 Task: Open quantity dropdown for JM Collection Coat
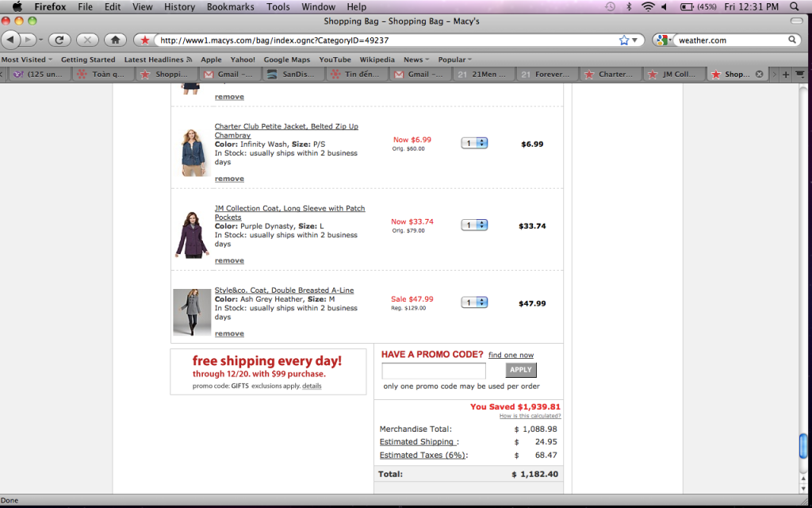point(474,225)
